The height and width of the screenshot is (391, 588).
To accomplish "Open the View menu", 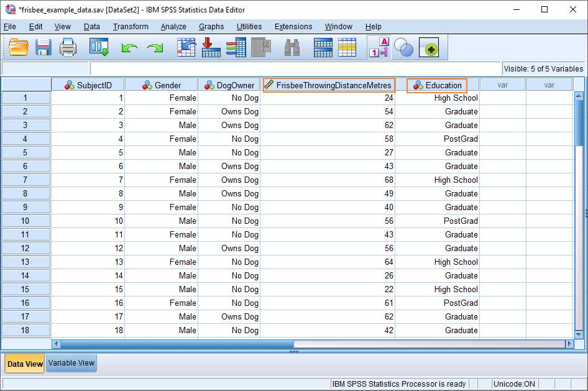I will point(62,27).
